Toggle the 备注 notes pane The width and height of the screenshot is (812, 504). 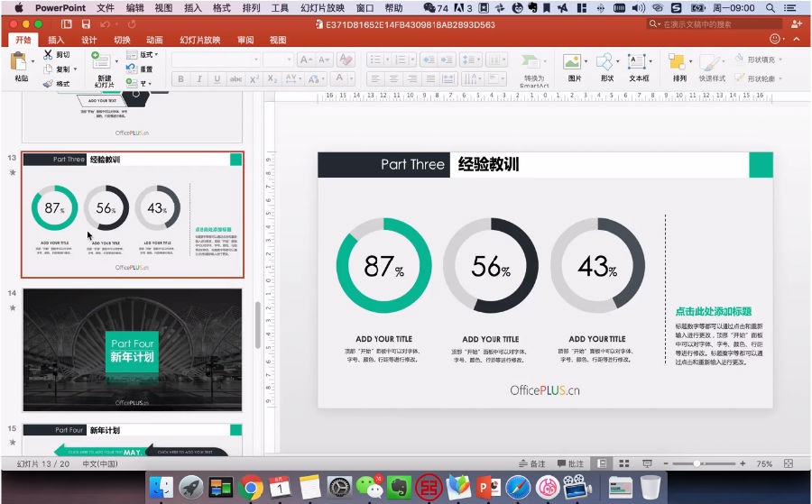[532, 463]
